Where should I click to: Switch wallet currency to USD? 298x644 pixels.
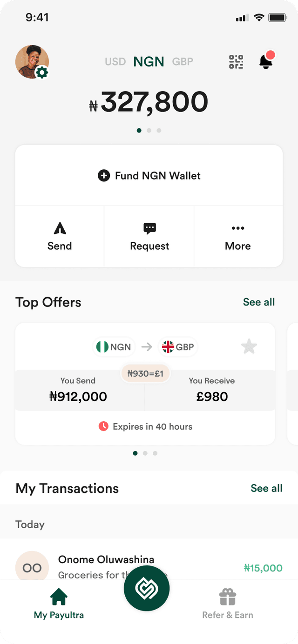click(x=115, y=61)
